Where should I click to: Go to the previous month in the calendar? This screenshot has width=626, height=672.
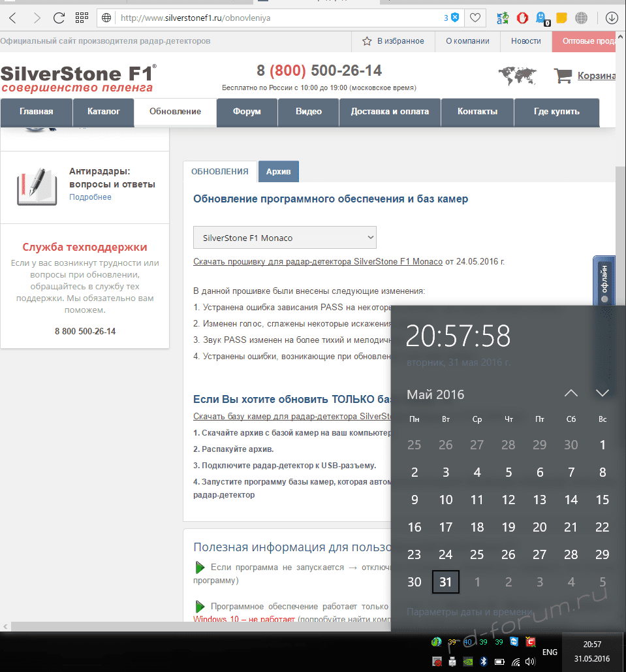pyautogui.click(x=571, y=393)
